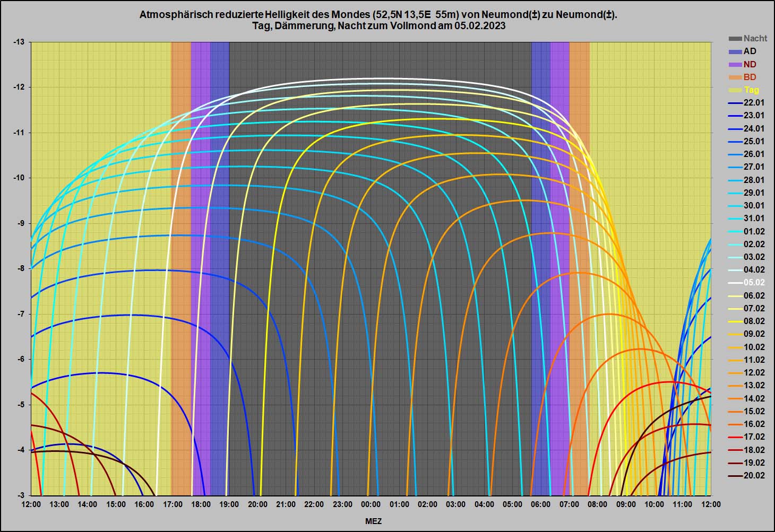This screenshot has width=775, height=532.
Task: Click the AD twilight legend swatch
Action: 735,51
